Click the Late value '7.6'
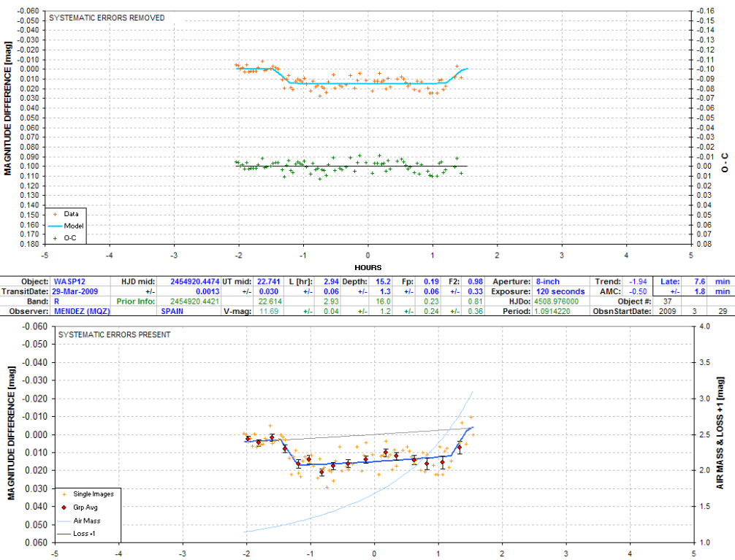Viewport: 735px width, 560px height. pyautogui.click(x=699, y=282)
